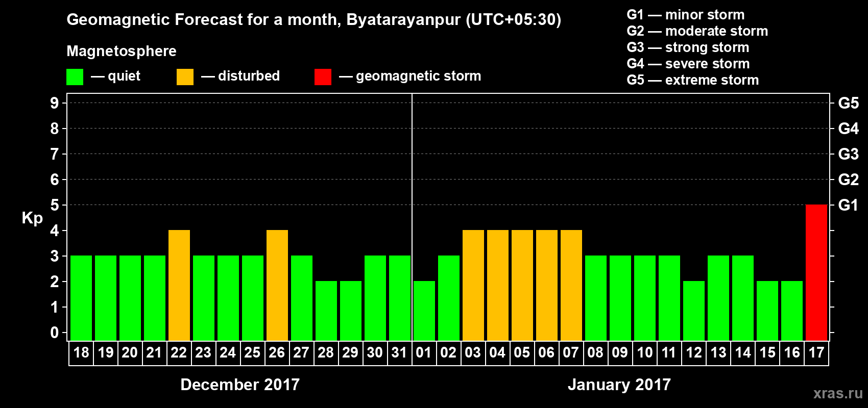This screenshot has width=868, height=408.
Task: Click the 'G3 — strong storm' legend text
Action: 688,47
